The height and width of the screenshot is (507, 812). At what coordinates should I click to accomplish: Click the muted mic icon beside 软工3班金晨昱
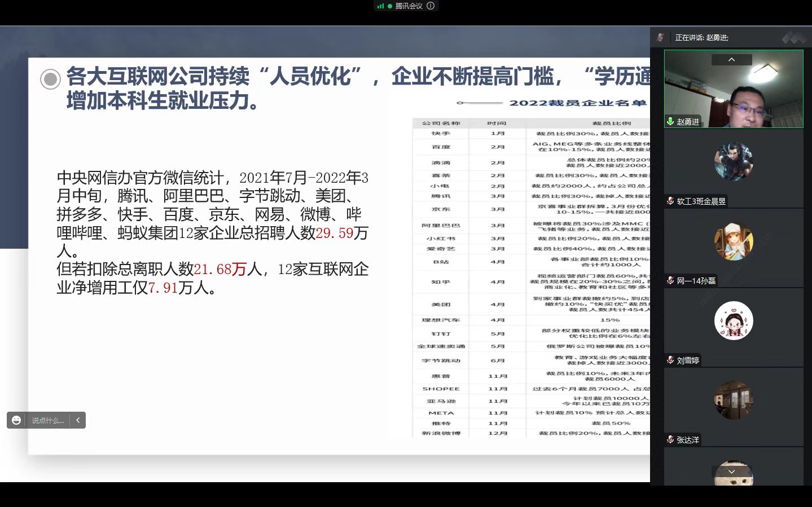point(670,201)
